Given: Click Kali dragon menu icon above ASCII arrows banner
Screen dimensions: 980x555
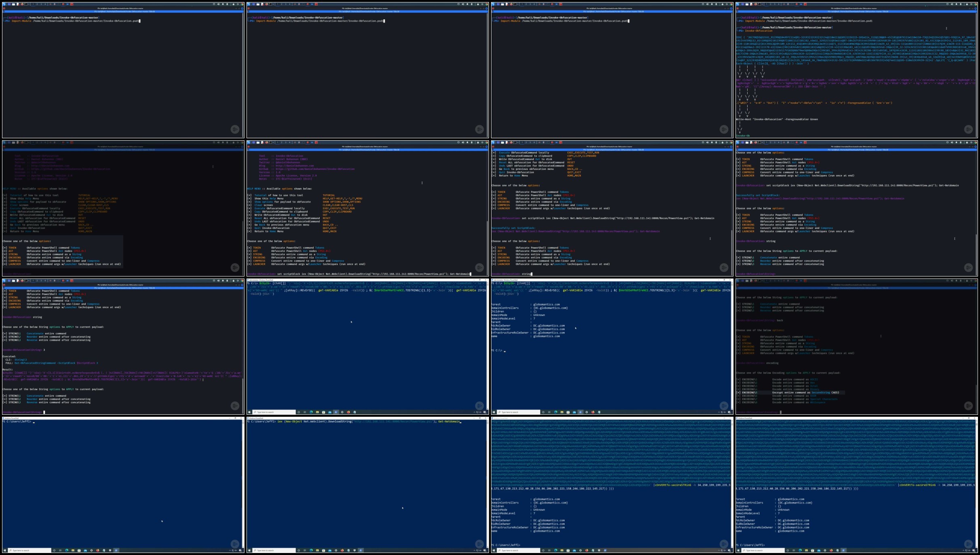Looking at the screenshot, I should 738,4.
